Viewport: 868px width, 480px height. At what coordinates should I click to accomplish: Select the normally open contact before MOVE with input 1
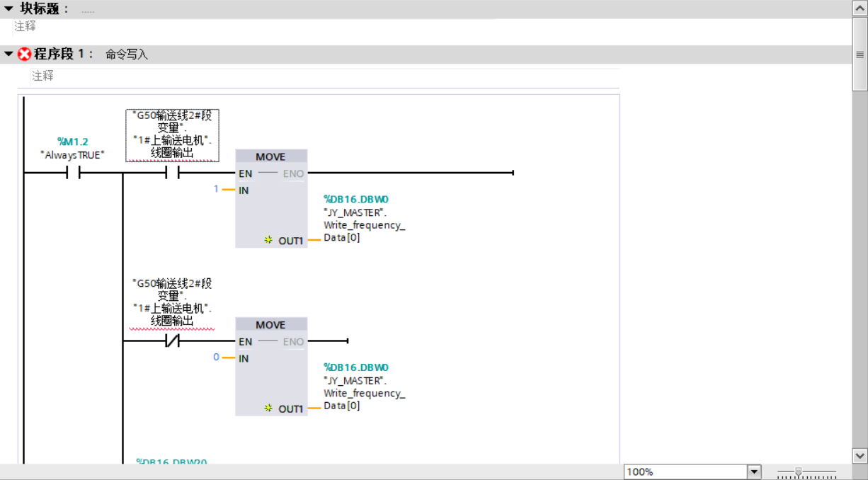click(172, 173)
